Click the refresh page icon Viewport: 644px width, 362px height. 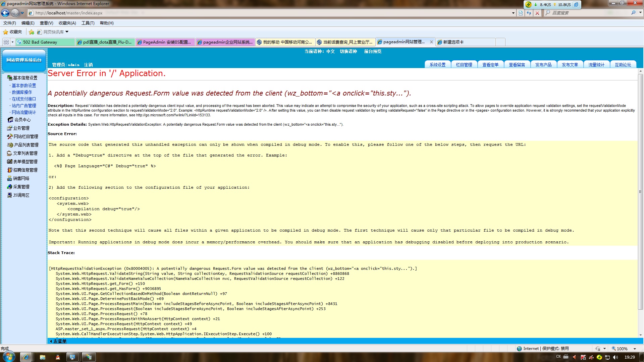point(529,13)
